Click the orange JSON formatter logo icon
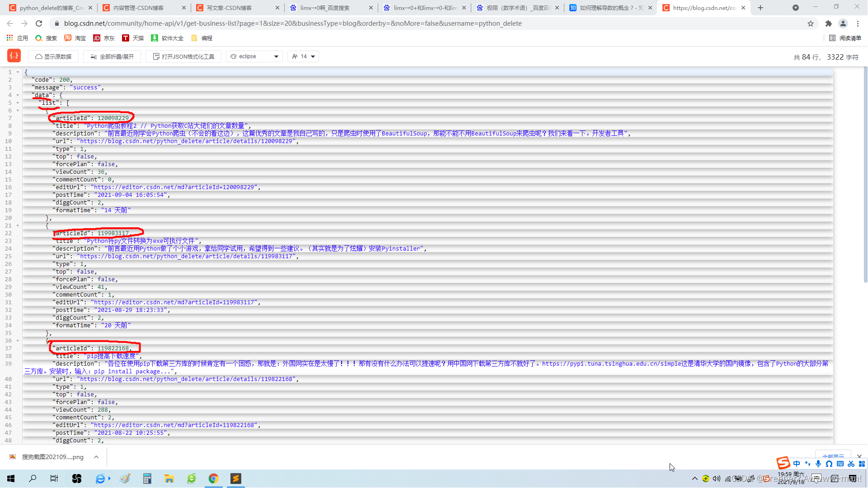868x488 pixels. click(14, 56)
